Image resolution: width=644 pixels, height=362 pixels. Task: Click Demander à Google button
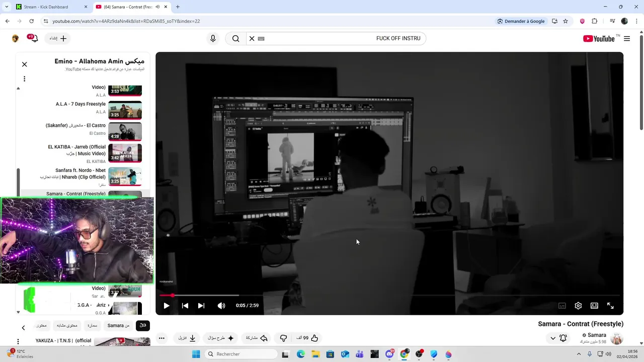point(521,21)
